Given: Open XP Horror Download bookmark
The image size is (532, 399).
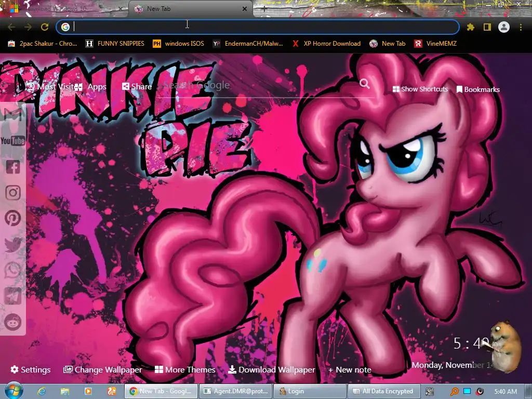Looking at the screenshot, I should (x=326, y=44).
